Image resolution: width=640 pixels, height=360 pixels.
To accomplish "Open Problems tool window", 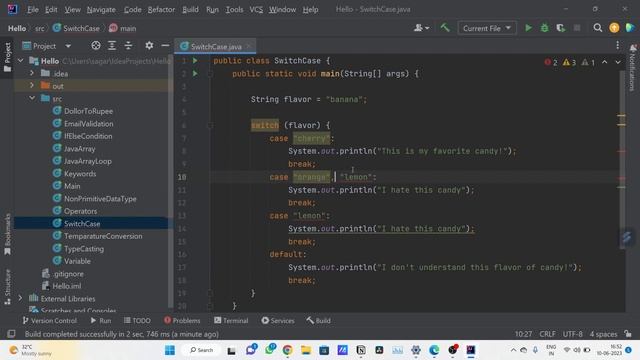I will coord(182,321).
